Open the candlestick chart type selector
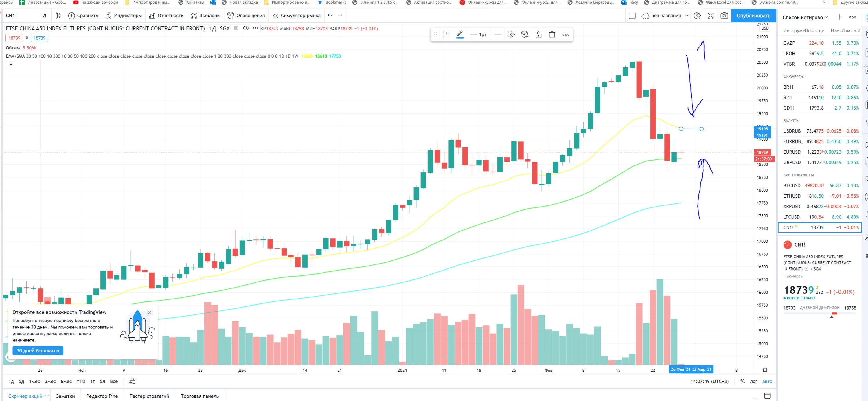868x401 pixels. (x=58, y=16)
